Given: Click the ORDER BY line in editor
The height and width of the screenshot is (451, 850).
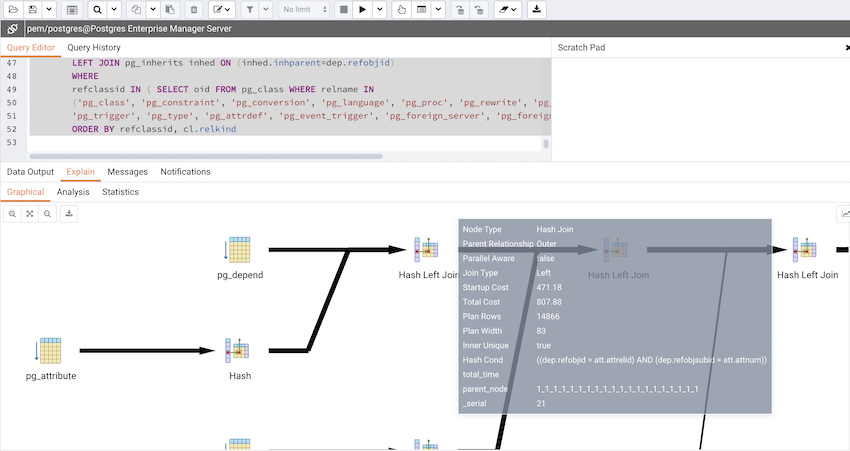Looking at the screenshot, I should [154, 129].
